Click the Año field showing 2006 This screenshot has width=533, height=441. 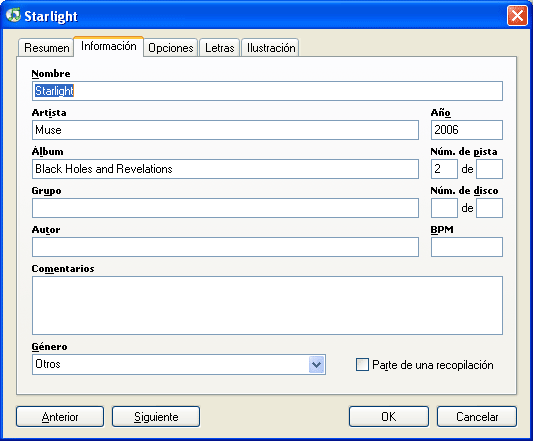pyautogui.click(x=467, y=130)
